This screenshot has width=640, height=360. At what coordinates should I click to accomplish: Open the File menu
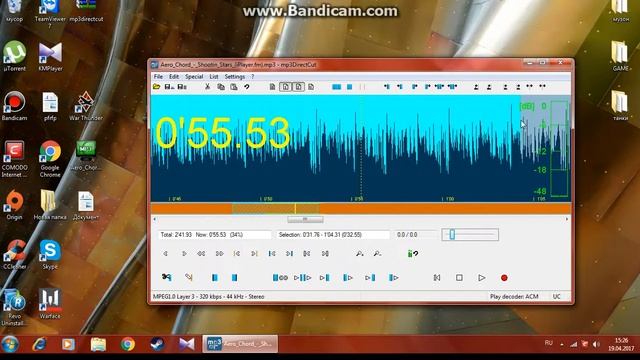click(158, 76)
